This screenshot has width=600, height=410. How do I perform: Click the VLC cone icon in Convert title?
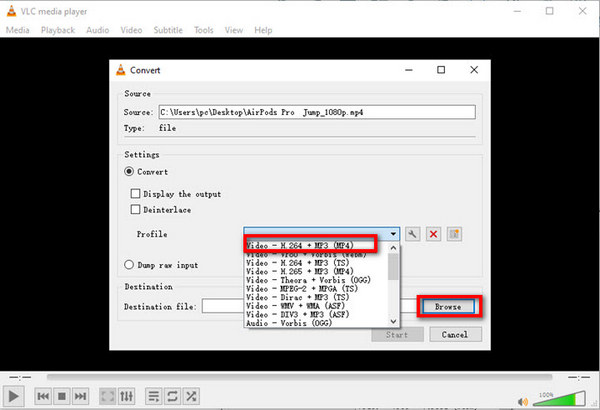[x=121, y=70]
